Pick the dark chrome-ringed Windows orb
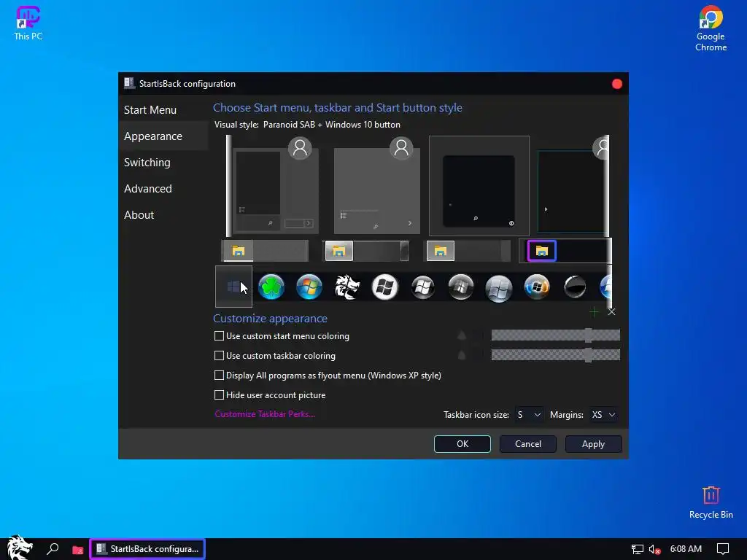 [x=461, y=287]
